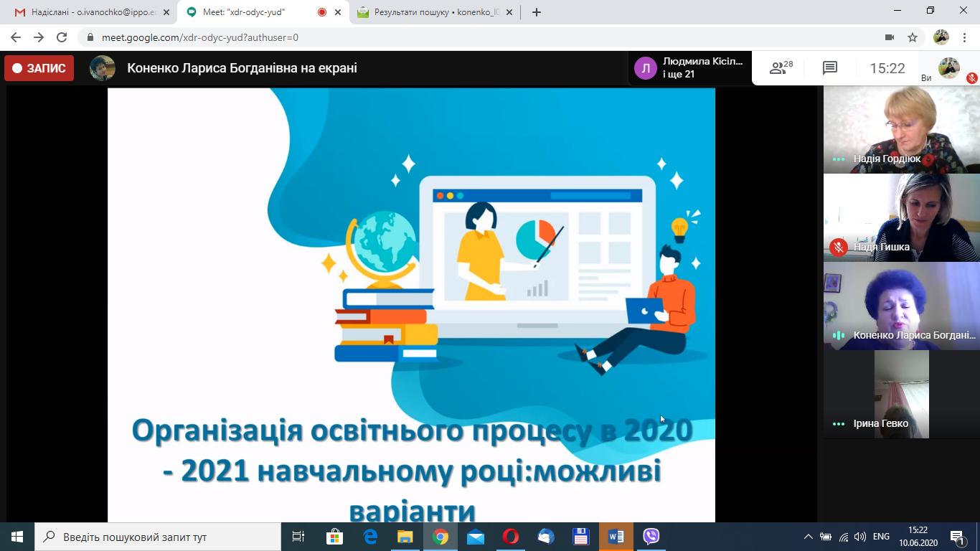Click the presented slide in main view
This screenshot has width=980, height=551.
click(x=411, y=305)
